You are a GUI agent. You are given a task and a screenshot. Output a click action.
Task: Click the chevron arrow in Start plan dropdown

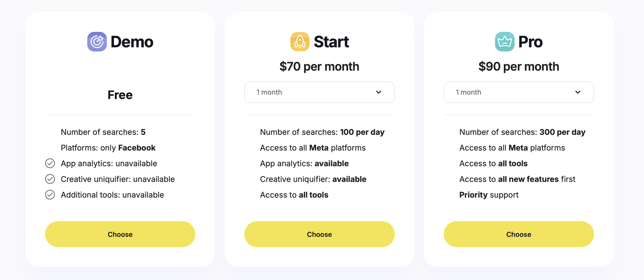tap(379, 92)
